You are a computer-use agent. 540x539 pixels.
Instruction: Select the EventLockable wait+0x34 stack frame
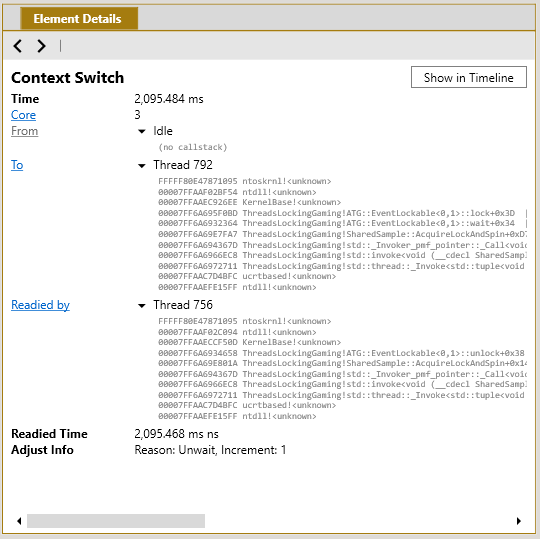(342, 223)
